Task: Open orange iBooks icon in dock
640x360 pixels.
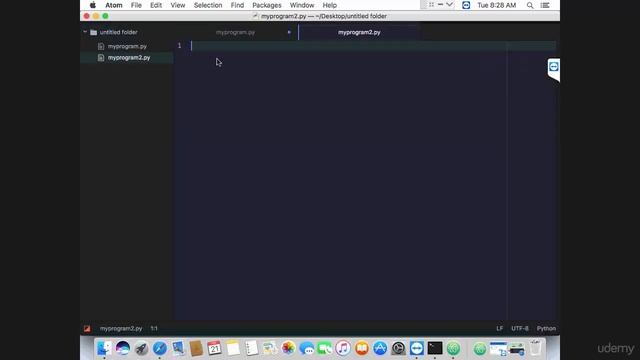Action: pos(362,348)
